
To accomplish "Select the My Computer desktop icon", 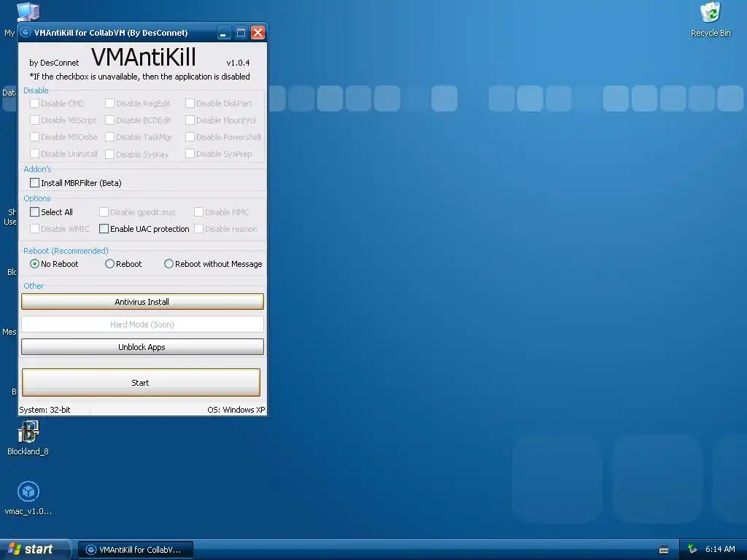I will (x=28, y=12).
